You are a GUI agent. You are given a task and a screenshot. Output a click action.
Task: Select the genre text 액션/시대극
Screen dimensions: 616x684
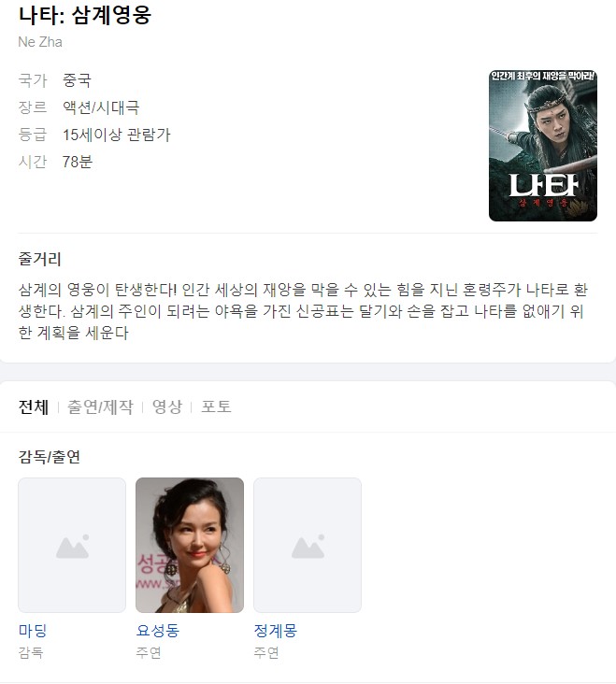click(101, 107)
